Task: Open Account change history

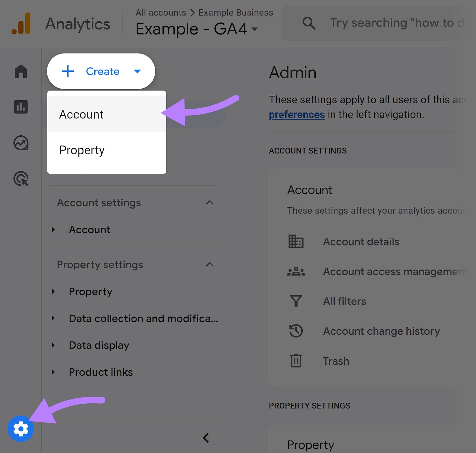Action: pyautogui.click(x=381, y=331)
